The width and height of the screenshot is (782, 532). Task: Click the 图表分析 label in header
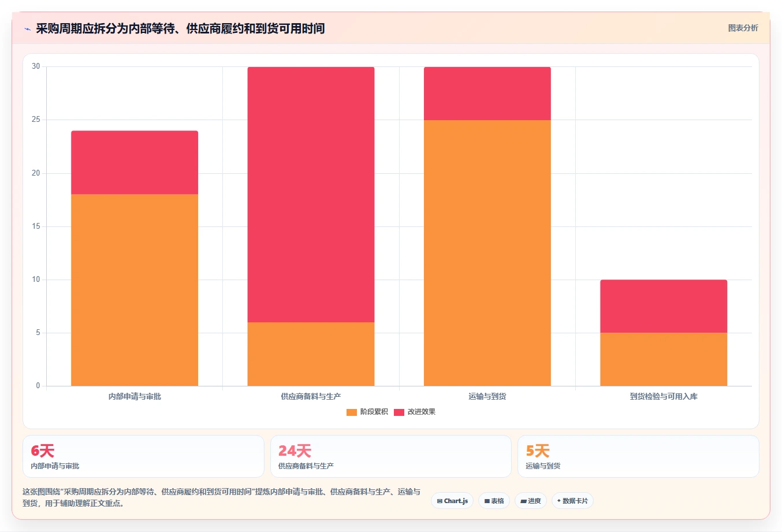(x=743, y=28)
